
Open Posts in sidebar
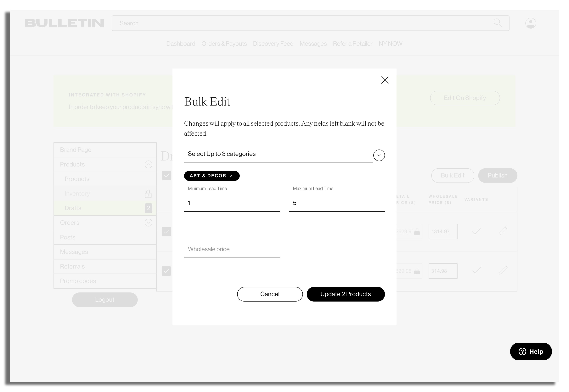(x=105, y=237)
